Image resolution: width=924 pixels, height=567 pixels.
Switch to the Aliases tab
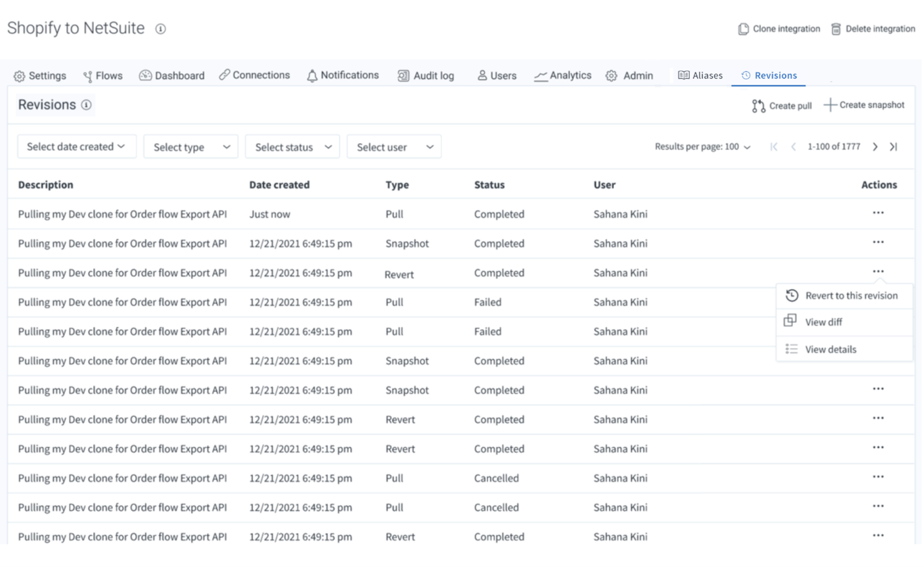pos(700,75)
